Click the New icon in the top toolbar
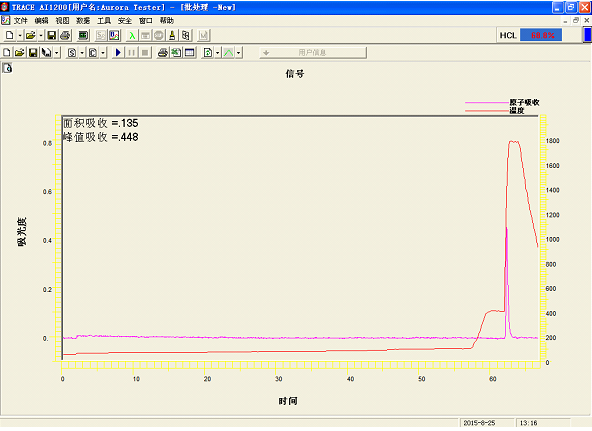Viewport: 592px width, 431px height. coord(9,35)
